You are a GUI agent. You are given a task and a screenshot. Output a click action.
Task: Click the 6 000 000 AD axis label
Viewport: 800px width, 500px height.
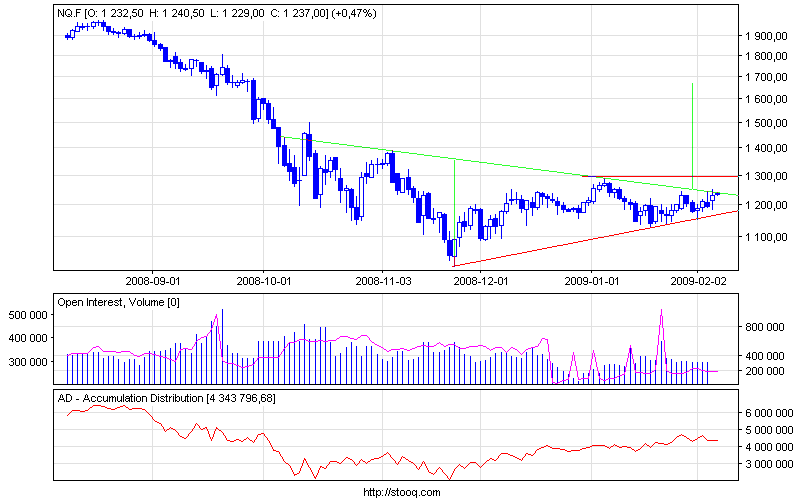coord(769,413)
